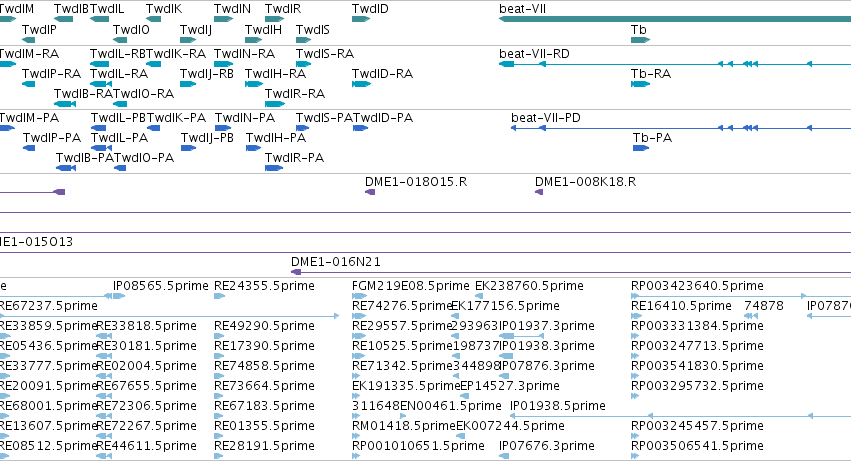
Task: Click the RE49290.5prime EST label
Action: coord(264,326)
